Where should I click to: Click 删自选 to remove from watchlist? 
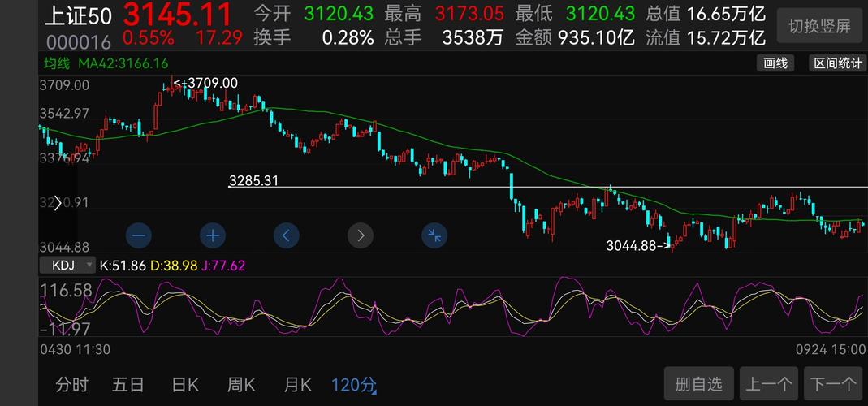698,383
